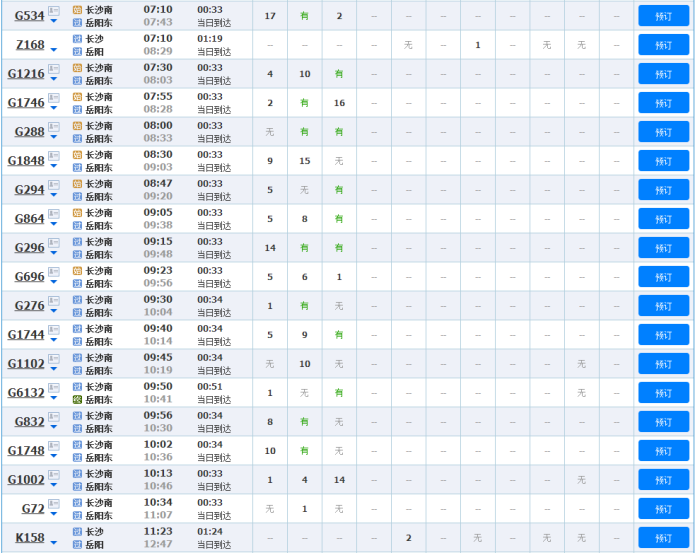700x553 pixels.
Task: Book train G534 with 预订 button
Action: pyautogui.click(x=663, y=16)
